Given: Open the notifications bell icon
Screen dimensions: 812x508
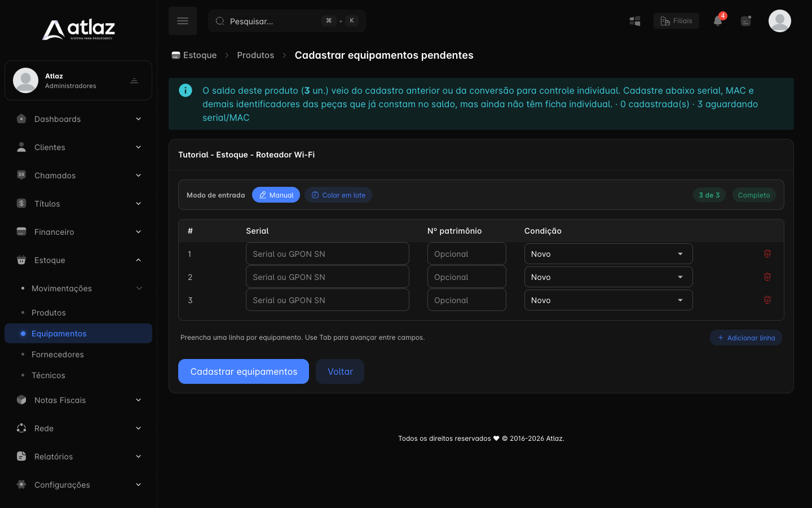Looking at the screenshot, I should 718,21.
